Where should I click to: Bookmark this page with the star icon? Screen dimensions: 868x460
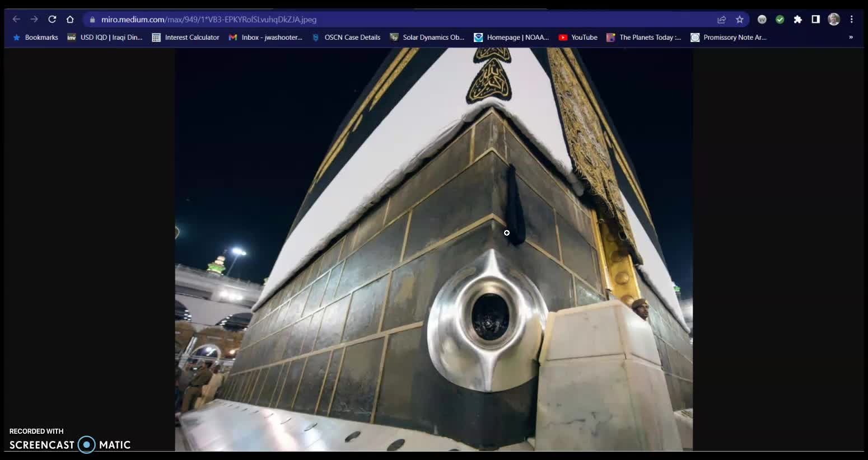(x=740, y=20)
